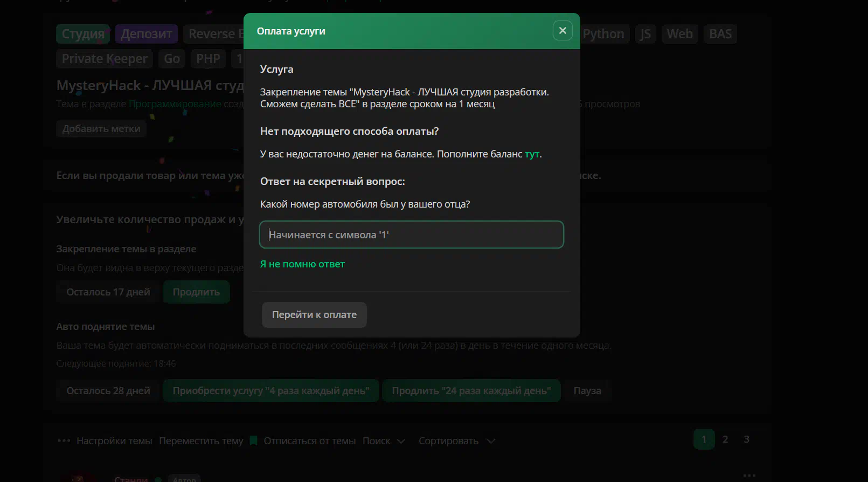Image resolution: width=868 pixels, height=482 pixels.
Task: Close the Оплата услуги dialog
Action: [x=562, y=31]
